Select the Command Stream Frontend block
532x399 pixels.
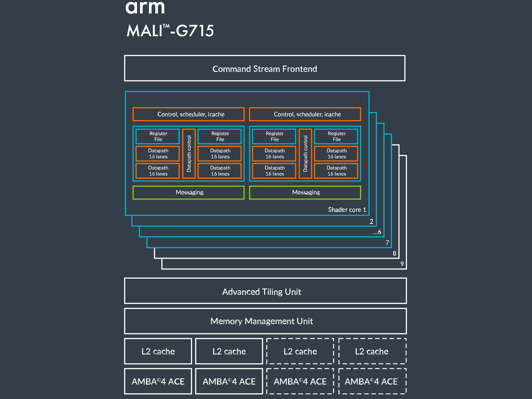tap(264, 68)
